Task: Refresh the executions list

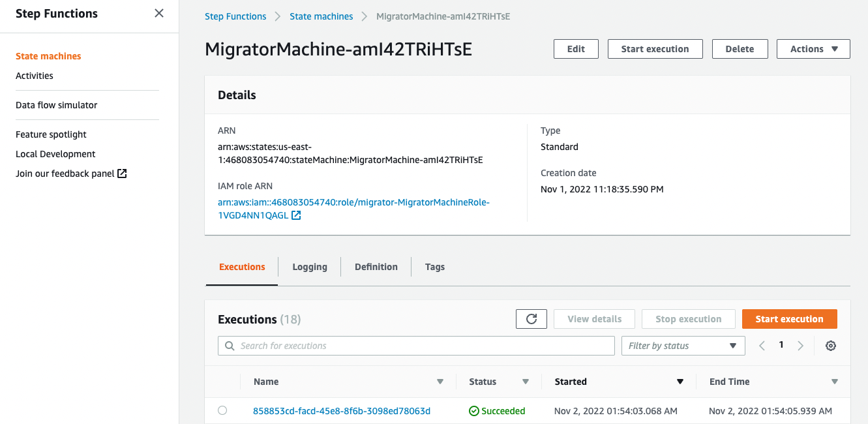Action: pos(531,319)
